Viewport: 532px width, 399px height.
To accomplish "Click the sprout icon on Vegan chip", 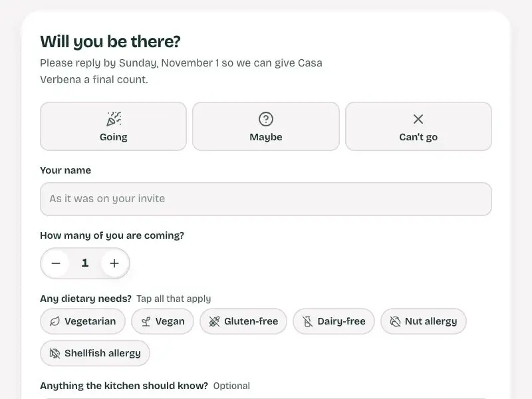I will 146,321.
